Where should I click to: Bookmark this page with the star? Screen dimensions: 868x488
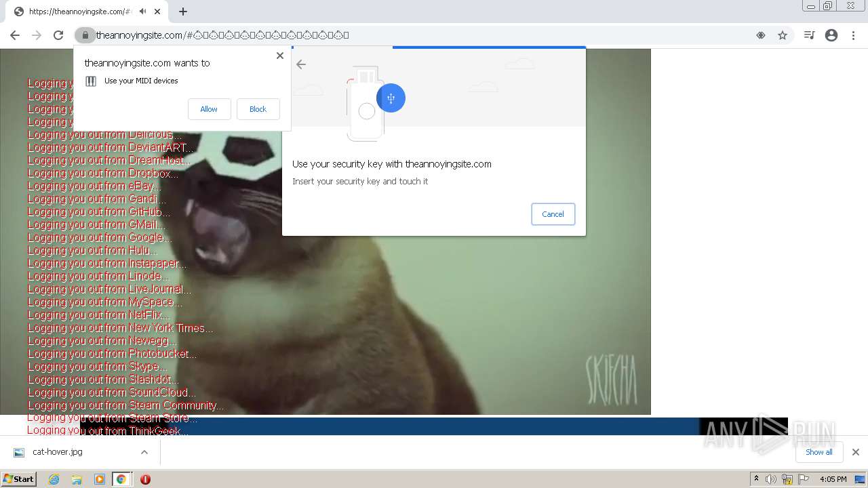[x=783, y=35]
